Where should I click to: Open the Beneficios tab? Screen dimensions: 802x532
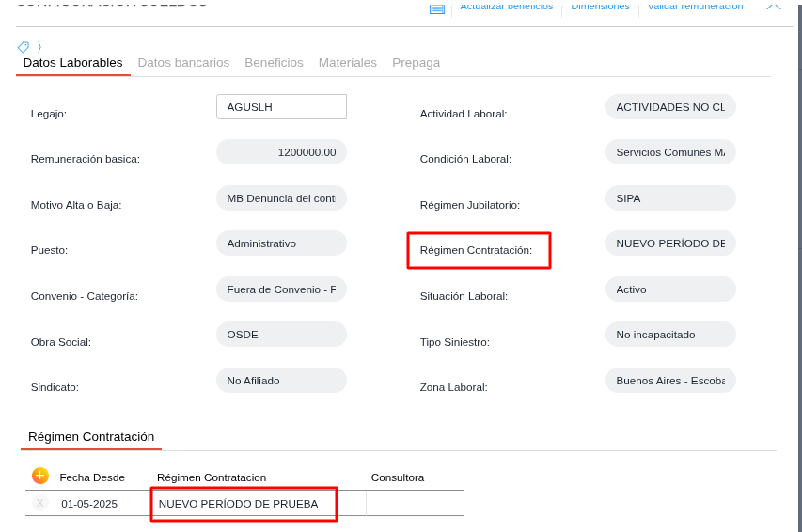pyautogui.click(x=274, y=63)
